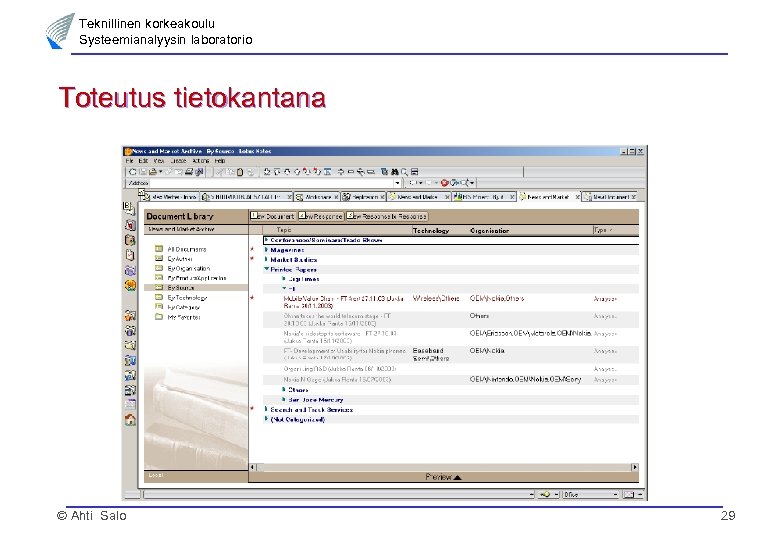Open the View menu
The height and width of the screenshot is (540, 780).
159,161
